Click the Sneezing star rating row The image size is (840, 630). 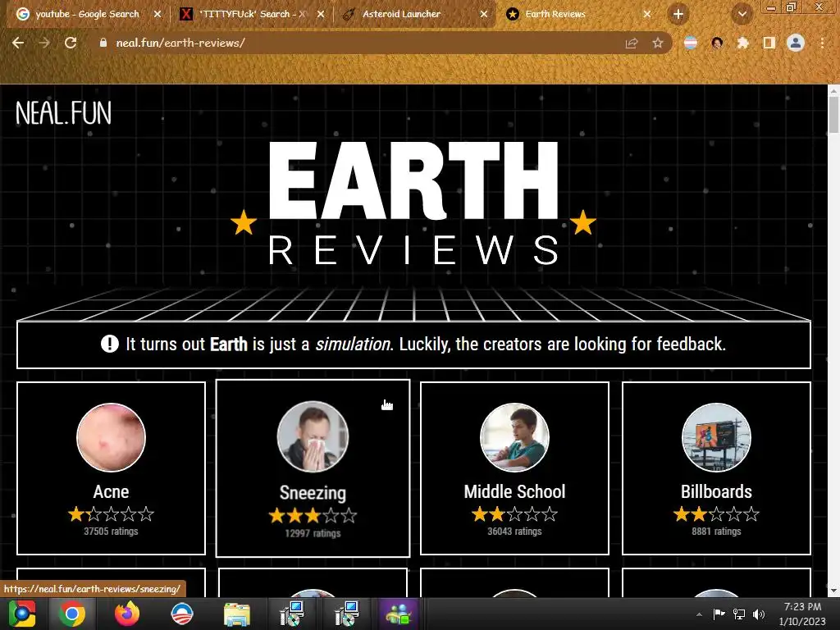pyautogui.click(x=313, y=516)
